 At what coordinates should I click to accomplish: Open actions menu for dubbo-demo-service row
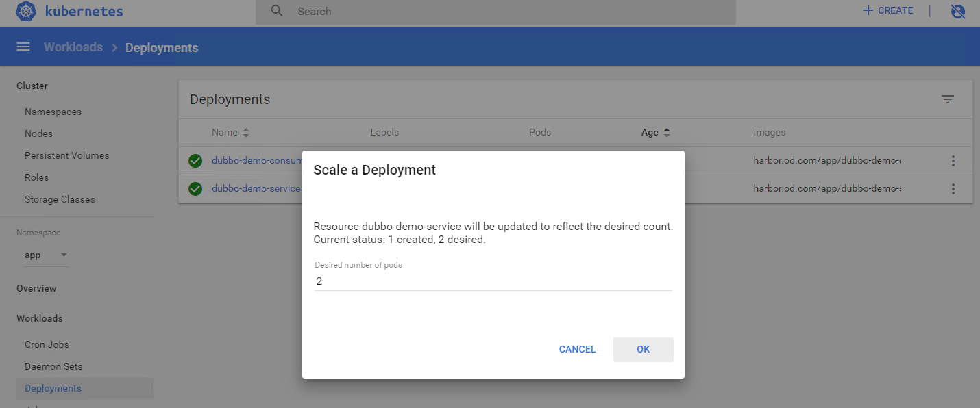953,189
